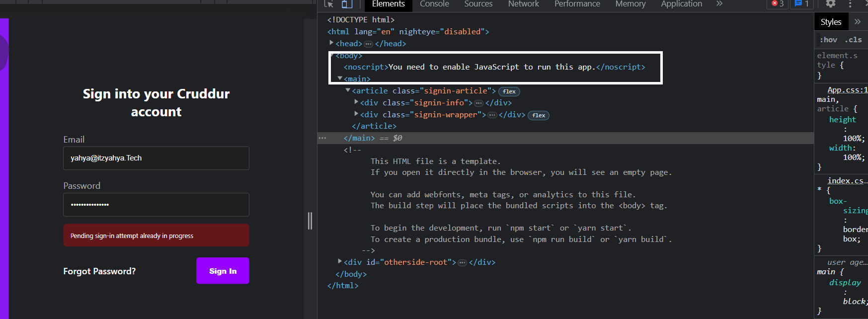Select the closing </html> tag line

click(343, 286)
